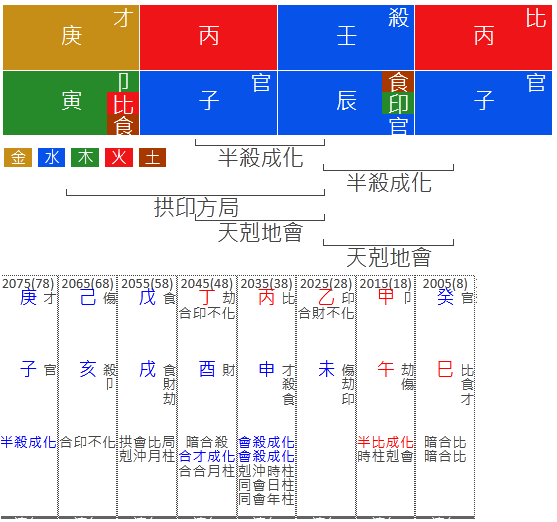Click 合印不化 note in the 2065 column
This screenshot has height=522, width=557.
[88, 442]
